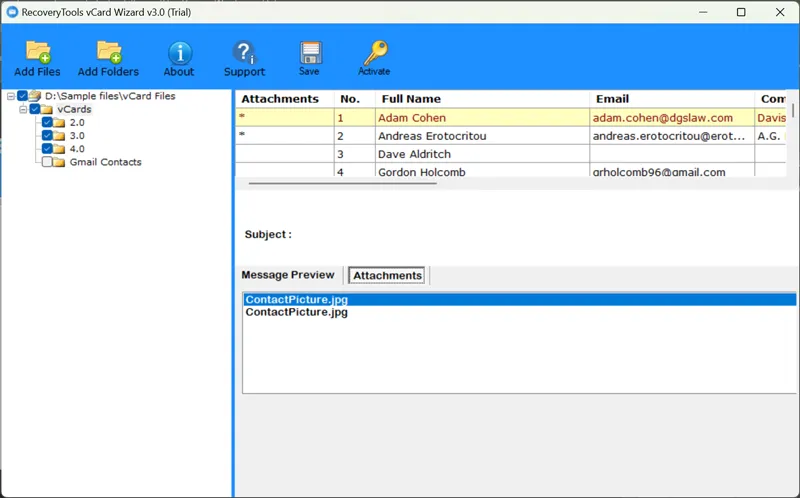The width and height of the screenshot is (800, 498).
Task: Toggle the 3.0 folder checkbox
Action: click(x=47, y=135)
